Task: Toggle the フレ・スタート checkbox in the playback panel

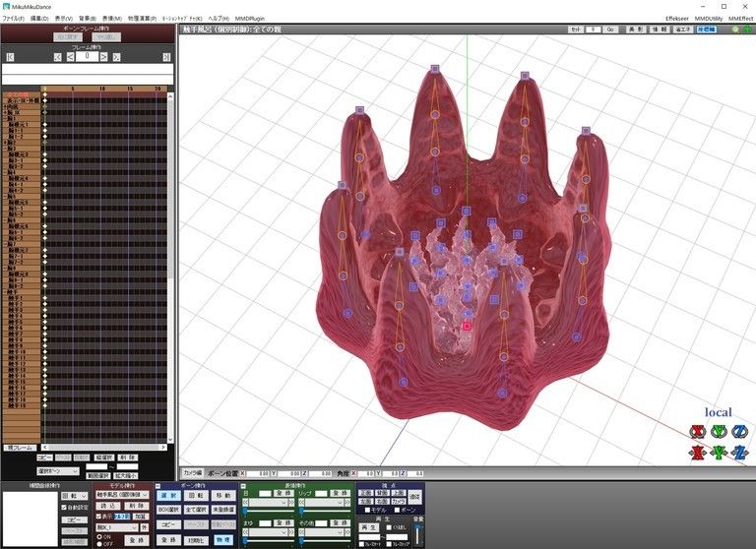Action: coord(361,544)
